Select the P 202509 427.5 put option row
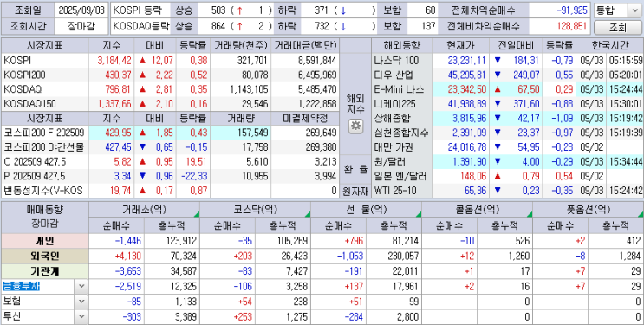Screen dimensions: 644x325 (171, 176)
